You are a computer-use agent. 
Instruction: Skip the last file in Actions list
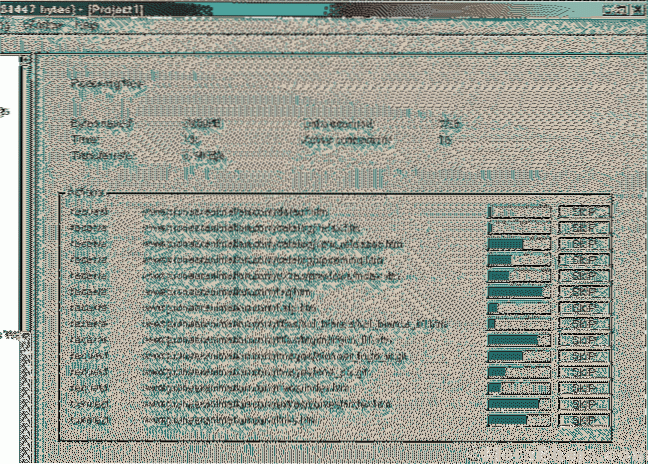(x=583, y=419)
